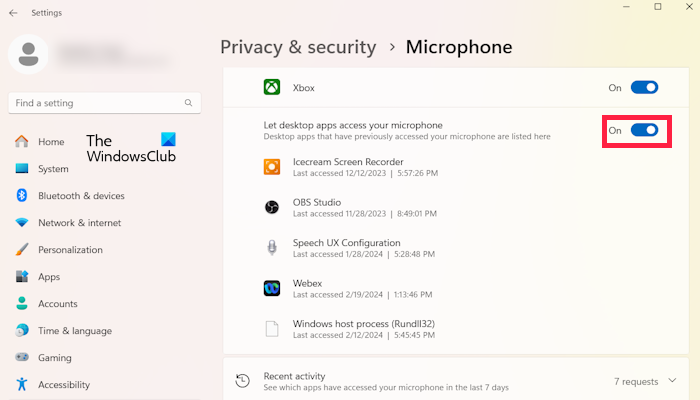Open the Bluetooth & devices settings

tap(80, 196)
